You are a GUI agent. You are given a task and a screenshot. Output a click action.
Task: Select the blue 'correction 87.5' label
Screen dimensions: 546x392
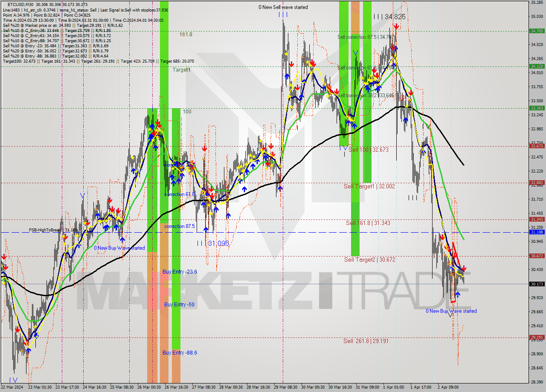pos(180,226)
